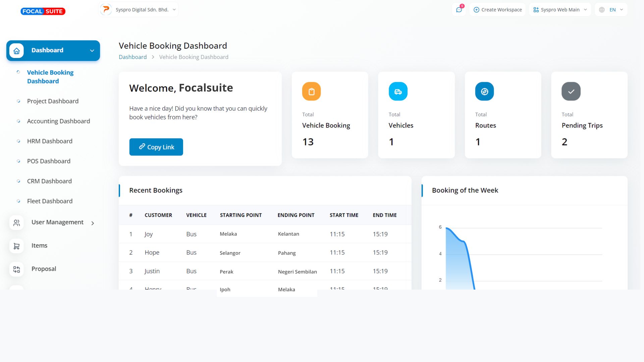Click the Create Workspace button

point(497,10)
